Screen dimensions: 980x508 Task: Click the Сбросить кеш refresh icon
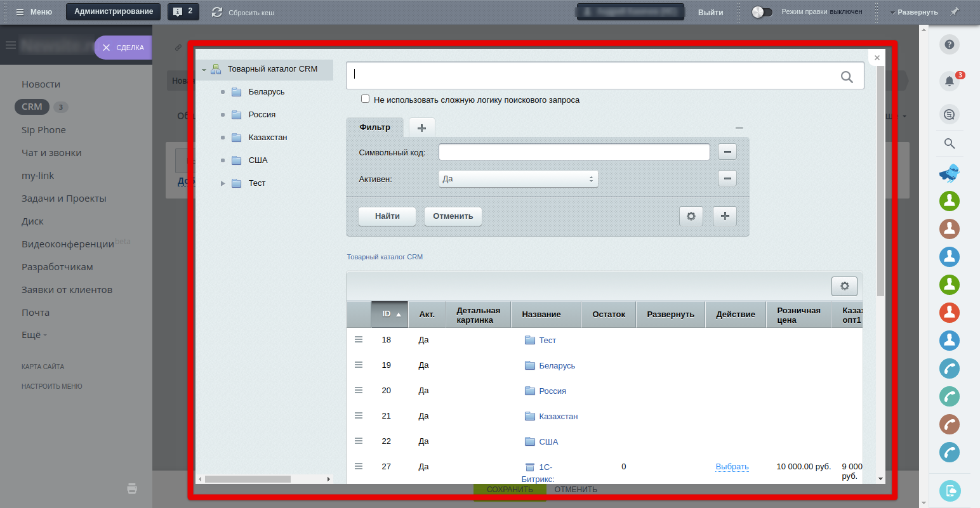tap(217, 12)
